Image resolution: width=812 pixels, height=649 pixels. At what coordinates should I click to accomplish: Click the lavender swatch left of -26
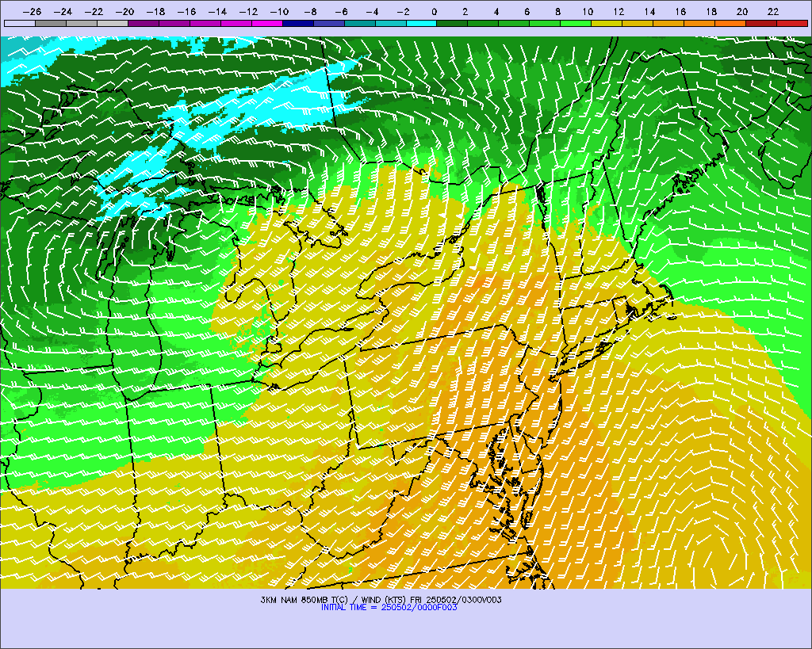(x=20, y=23)
